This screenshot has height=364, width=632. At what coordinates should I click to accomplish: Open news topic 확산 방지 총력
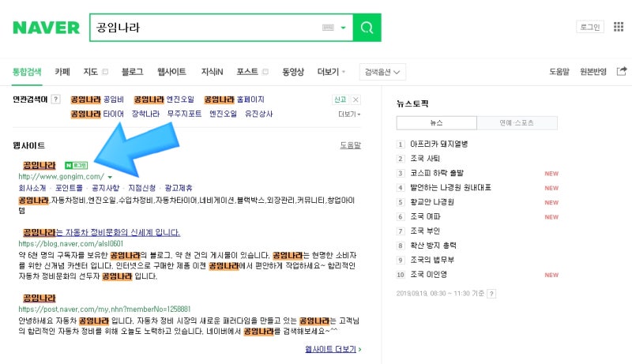pos(433,246)
